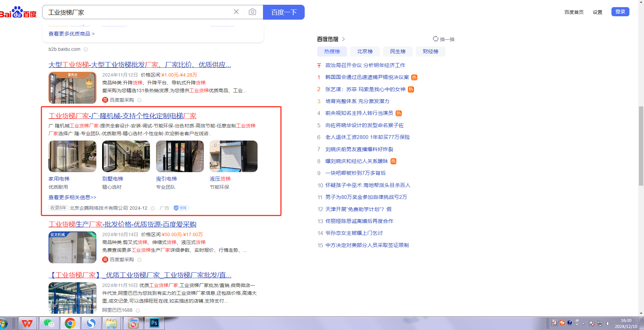Screen dimensions: 644x330
Task: Click the 登录 login button
Action: tap(620, 12)
